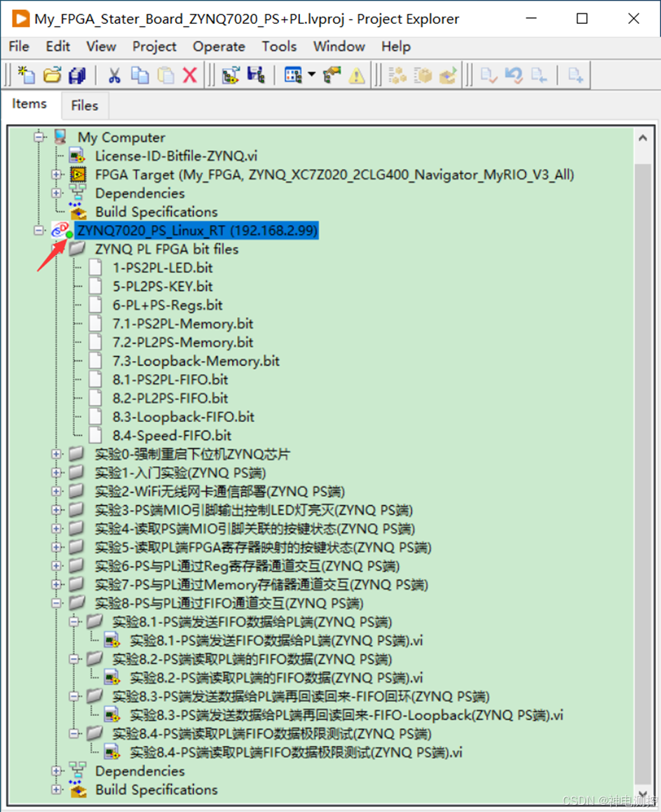661x812 pixels.
Task: Open the Tools menu
Action: point(279,46)
